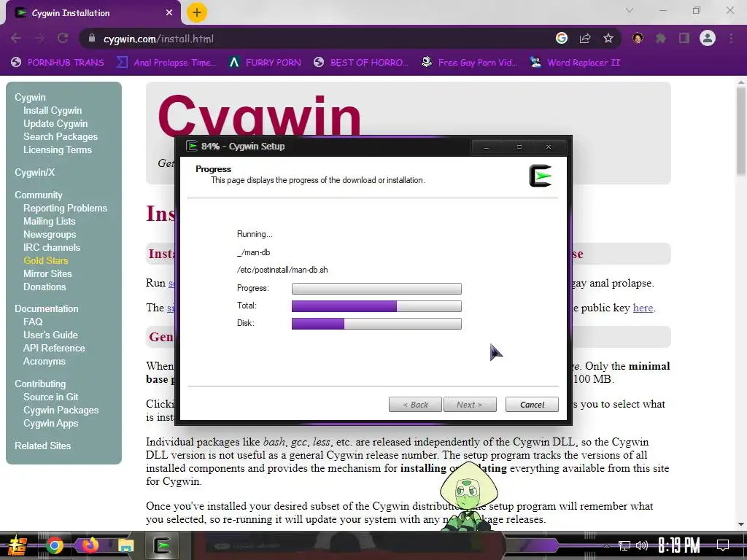
Task: View site info via the lock icon
Action: pyautogui.click(x=91, y=39)
